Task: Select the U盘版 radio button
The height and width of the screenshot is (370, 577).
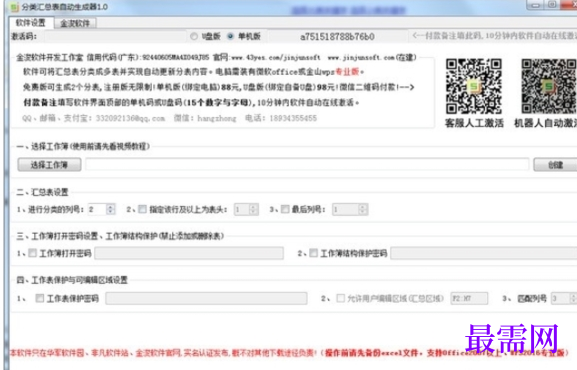Action: (x=194, y=36)
